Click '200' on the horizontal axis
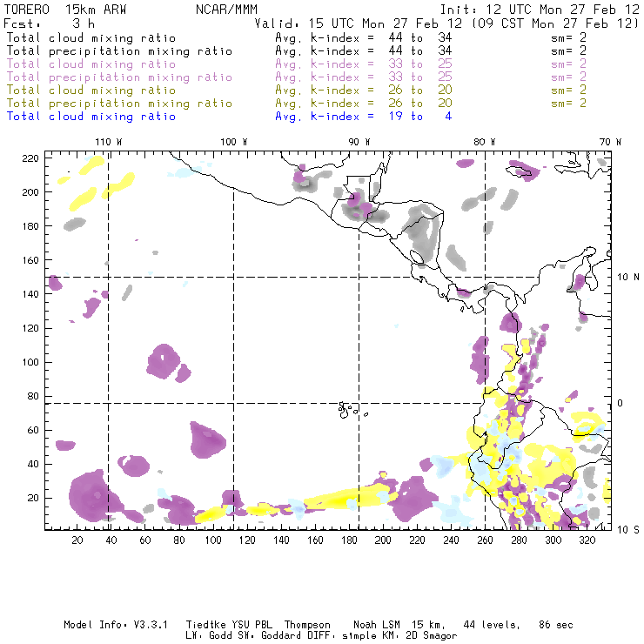Image resolution: width=644 pixels, height=644 pixels. (383, 540)
